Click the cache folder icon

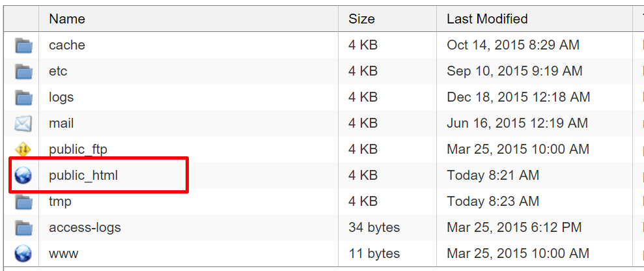[x=23, y=46]
